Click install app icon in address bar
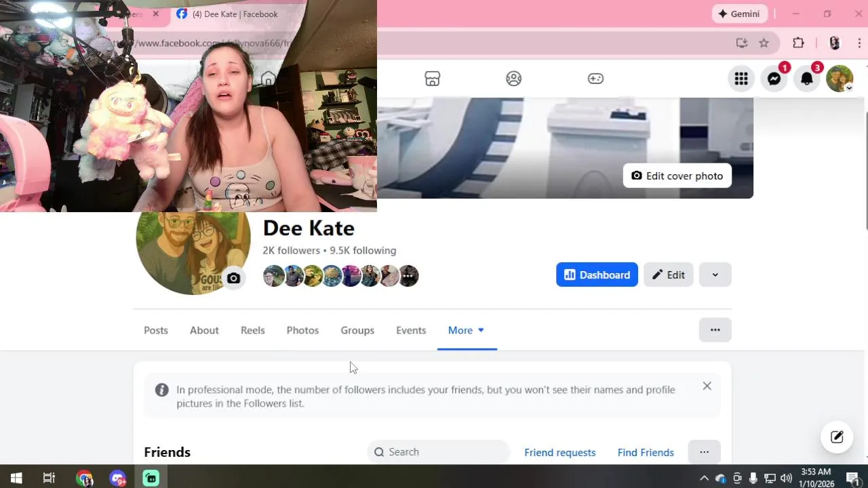The width and height of the screenshot is (868, 488). click(741, 43)
